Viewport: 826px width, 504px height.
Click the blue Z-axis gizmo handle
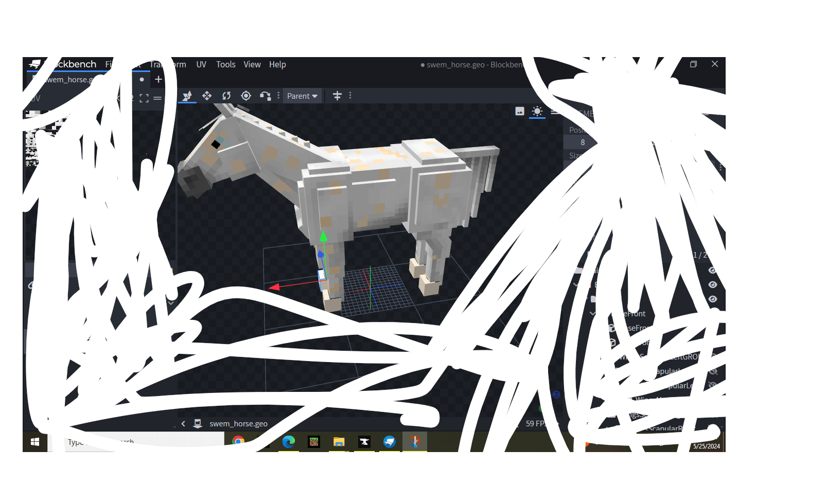pyautogui.click(x=321, y=255)
